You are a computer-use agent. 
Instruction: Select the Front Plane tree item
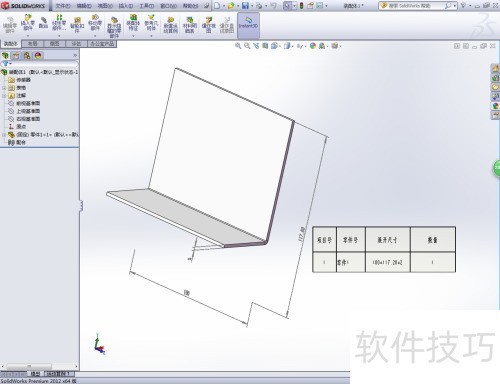[24, 103]
